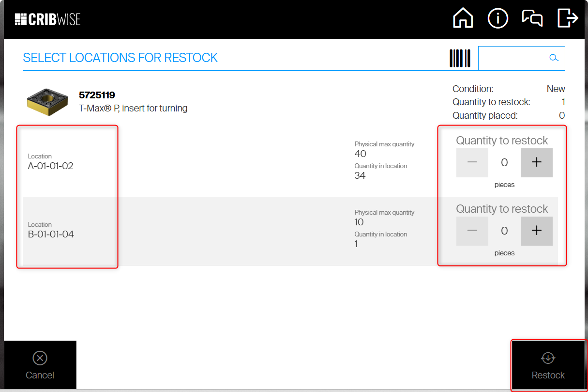Go to the Home screen icon

[x=463, y=18]
